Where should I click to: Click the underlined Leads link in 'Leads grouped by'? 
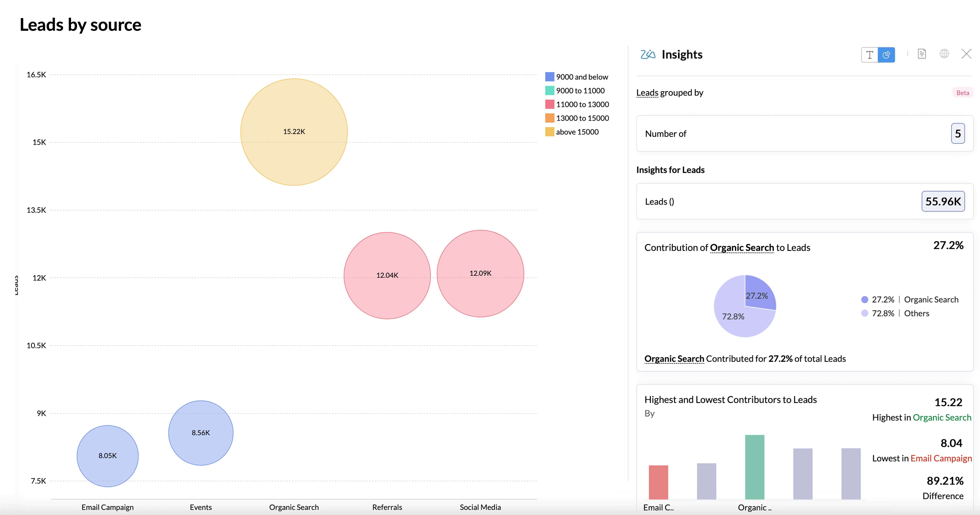[647, 92]
